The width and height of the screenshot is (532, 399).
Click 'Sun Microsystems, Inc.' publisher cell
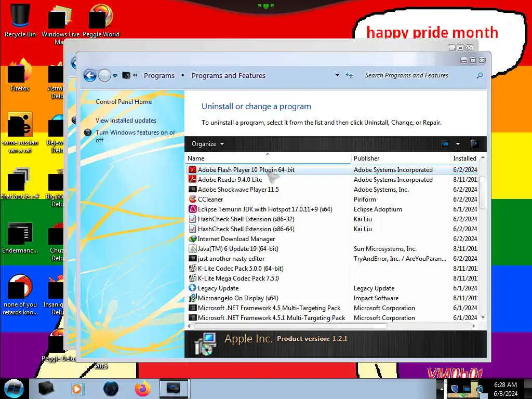(x=385, y=249)
